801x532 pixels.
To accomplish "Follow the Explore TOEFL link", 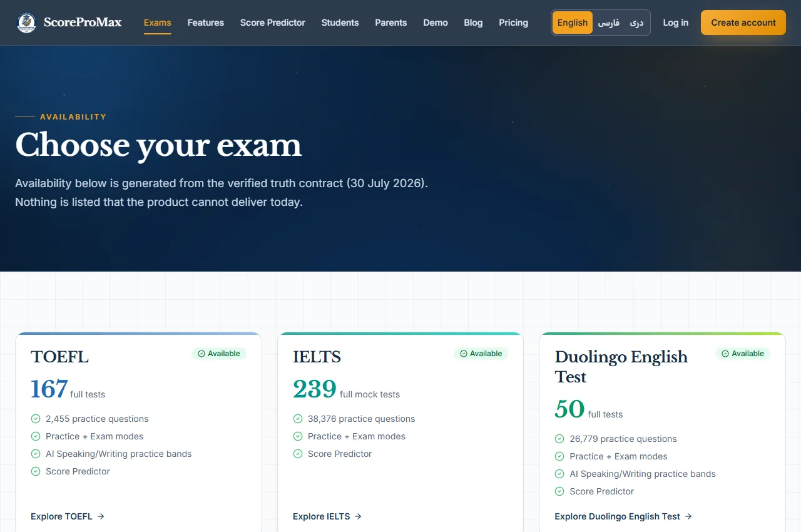I will click(68, 516).
